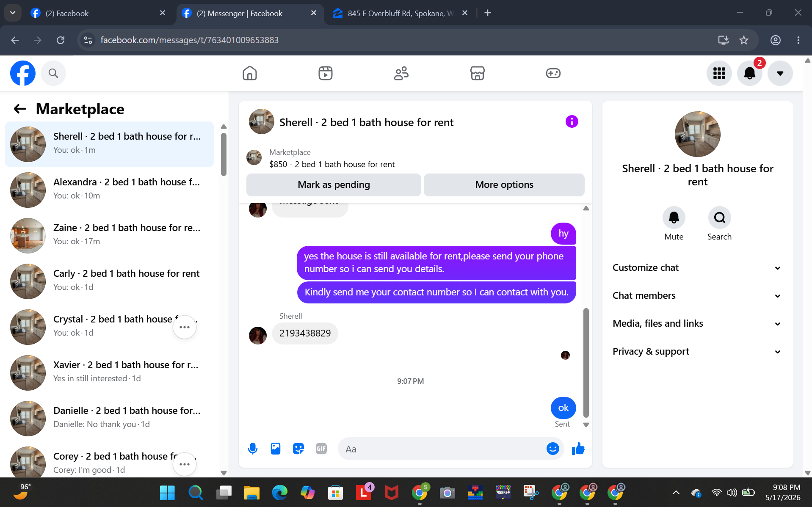Go back from Marketplace chats list
This screenshot has width=812, height=507.
(x=20, y=109)
